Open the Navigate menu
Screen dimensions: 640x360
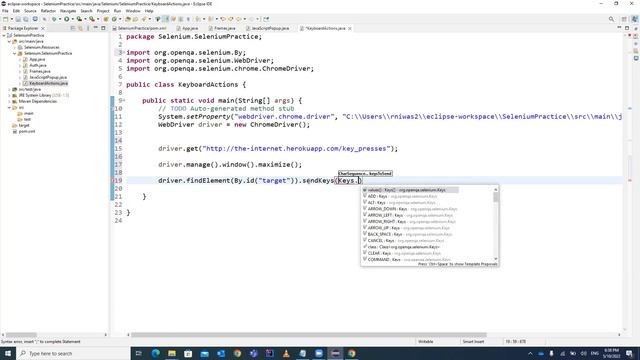pyautogui.click(x=68, y=11)
